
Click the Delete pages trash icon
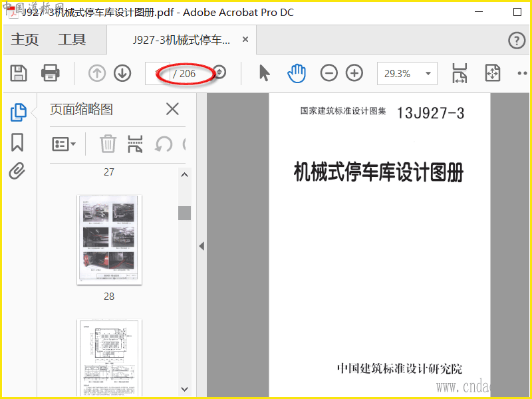(x=108, y=144)
